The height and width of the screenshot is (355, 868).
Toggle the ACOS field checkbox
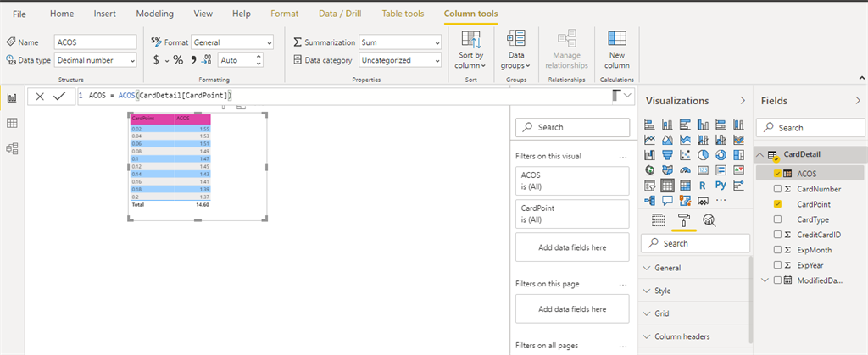pos(778,174)
